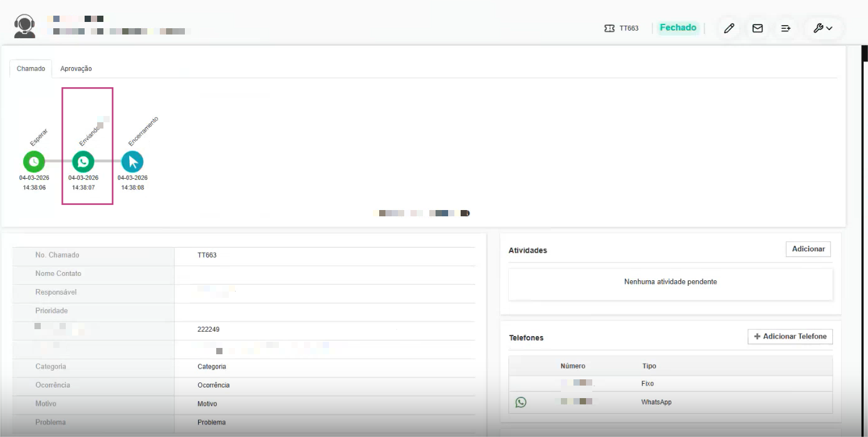868x437 pixels.
Task: Switch to the Aprovação tab
Action: [x=76, y=69]
